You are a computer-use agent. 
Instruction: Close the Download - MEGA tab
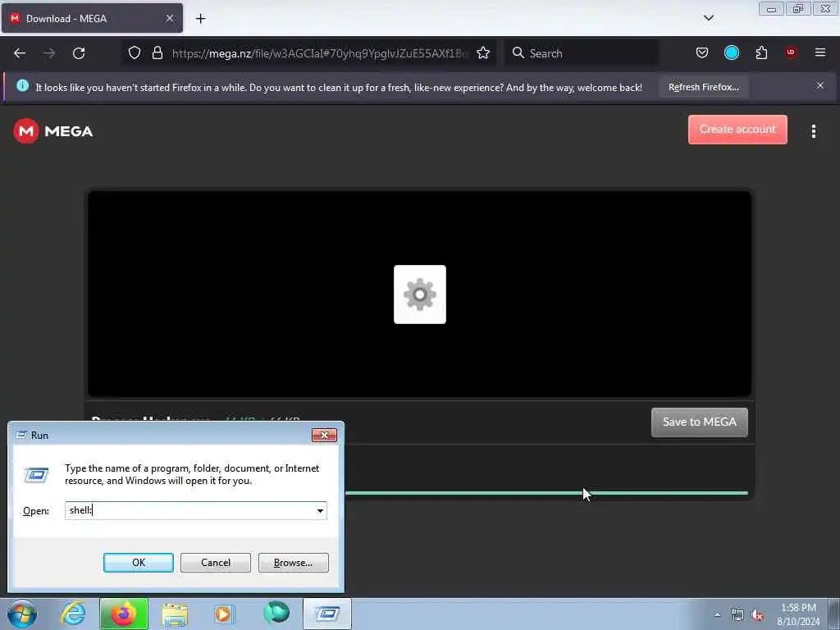click(169, 18)
